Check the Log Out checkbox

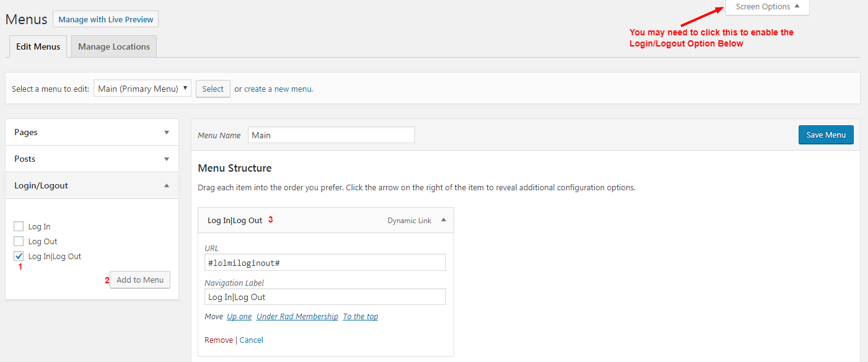coord(19,242)
